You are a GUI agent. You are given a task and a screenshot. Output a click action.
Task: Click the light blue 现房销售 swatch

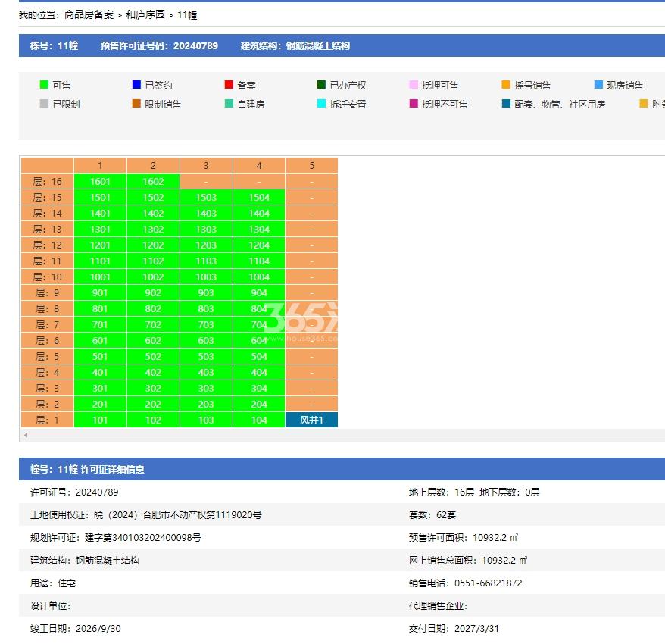point(598,85)
